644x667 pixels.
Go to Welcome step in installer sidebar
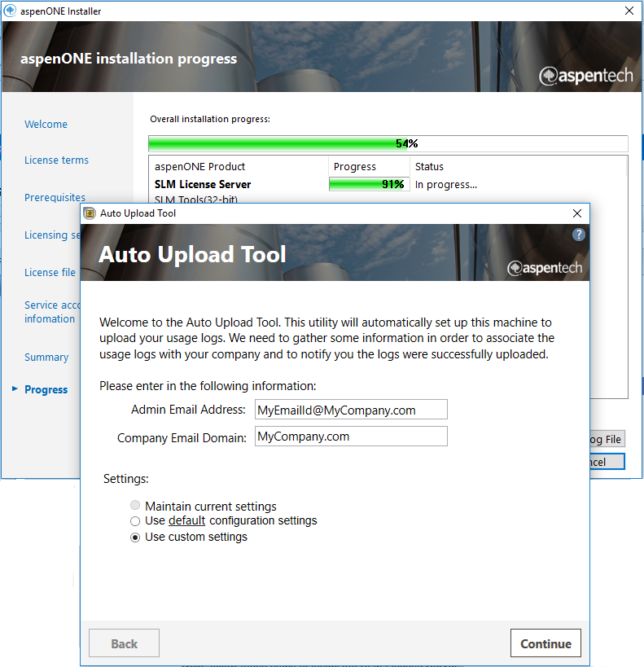coord(46,125)
